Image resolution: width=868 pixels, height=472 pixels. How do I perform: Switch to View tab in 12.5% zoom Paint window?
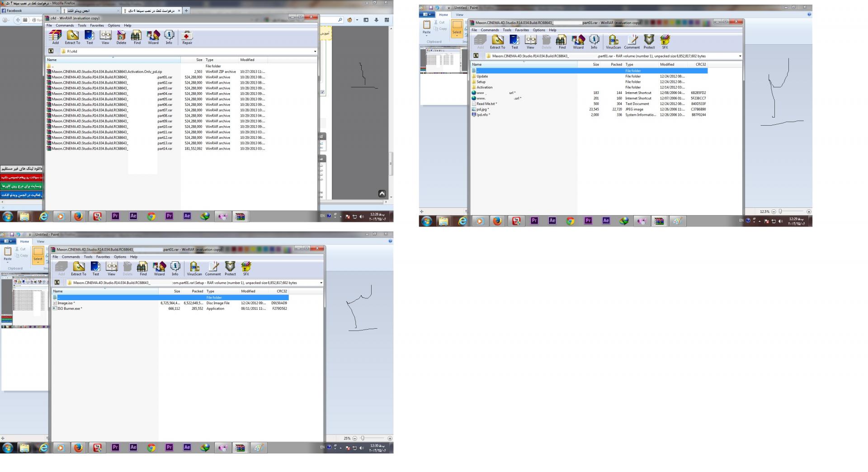459,14
